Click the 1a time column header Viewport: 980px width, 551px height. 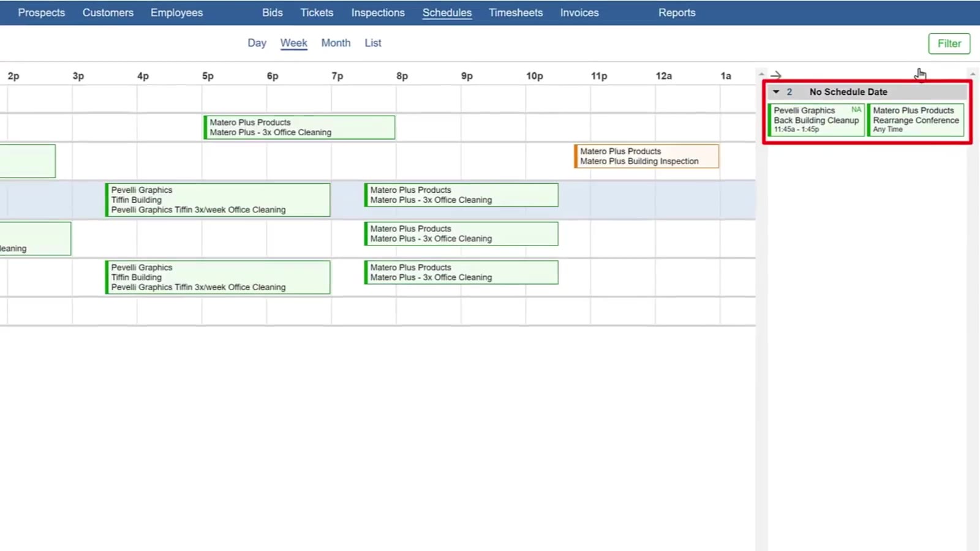(726, 76)
